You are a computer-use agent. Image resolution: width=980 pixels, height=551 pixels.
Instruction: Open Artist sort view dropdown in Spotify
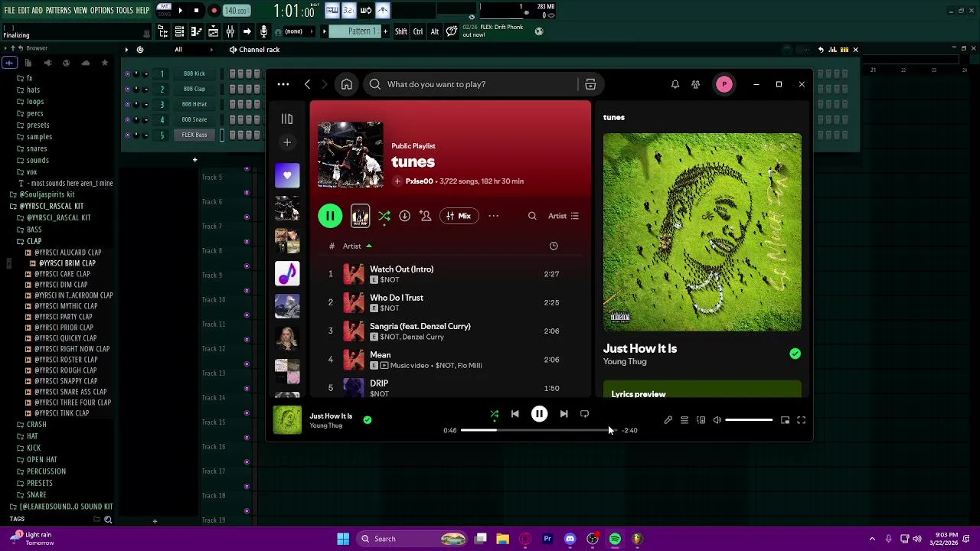point(563,216)
